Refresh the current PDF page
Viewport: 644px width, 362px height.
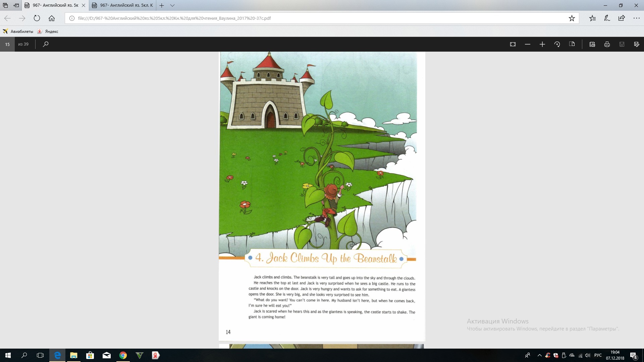37,18
